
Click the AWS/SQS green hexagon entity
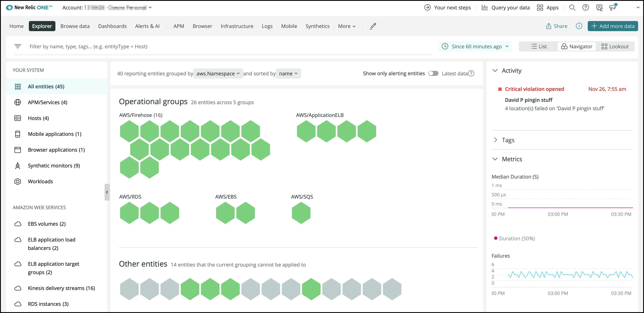301,213
